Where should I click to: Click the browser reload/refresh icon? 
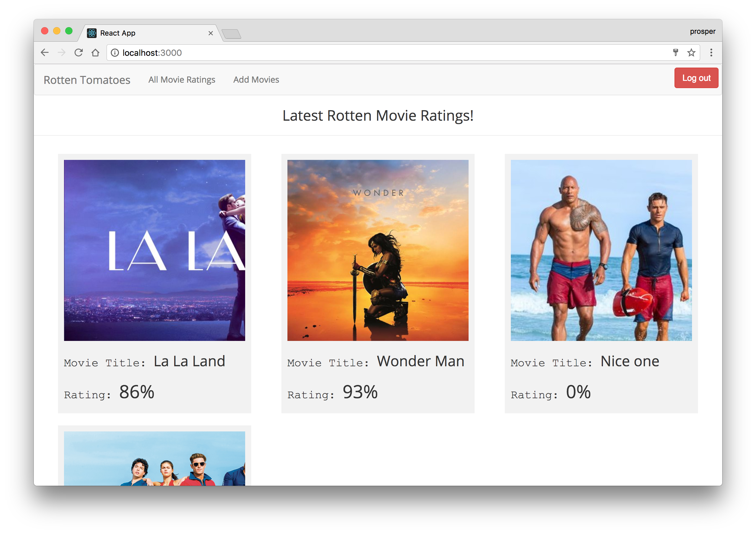coord(79,52)
